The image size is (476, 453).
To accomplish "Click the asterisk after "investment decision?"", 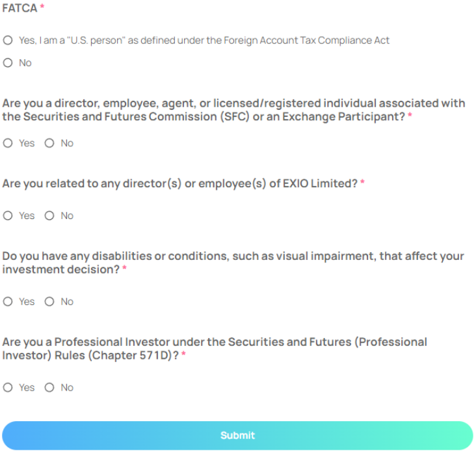I will point(124,270).
